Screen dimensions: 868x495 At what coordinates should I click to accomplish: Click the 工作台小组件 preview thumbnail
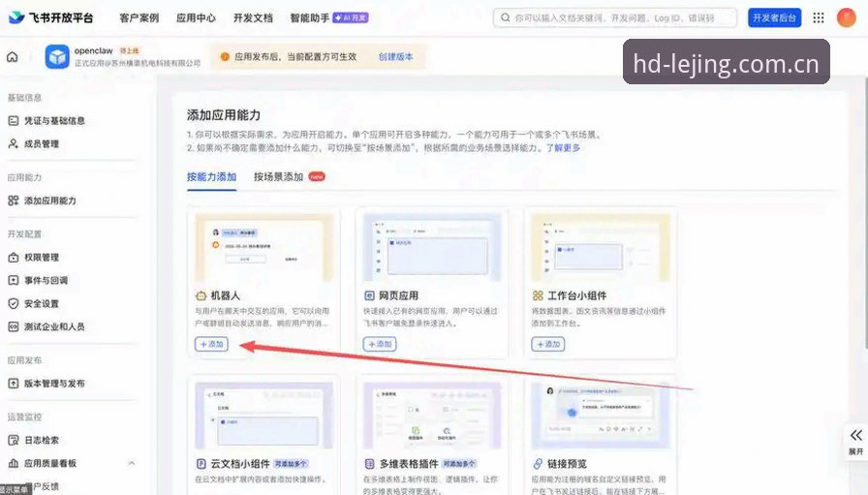(601, 248)
